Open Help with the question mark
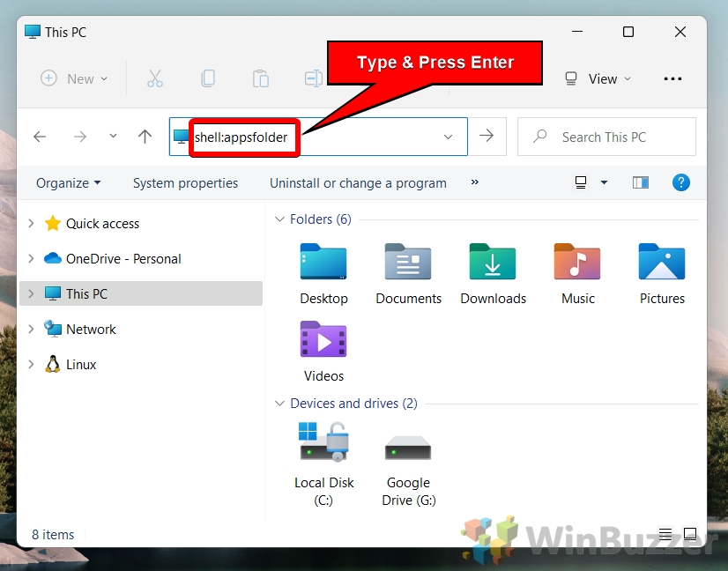Screen dimensions: 728x571 [x=680, y=182]
